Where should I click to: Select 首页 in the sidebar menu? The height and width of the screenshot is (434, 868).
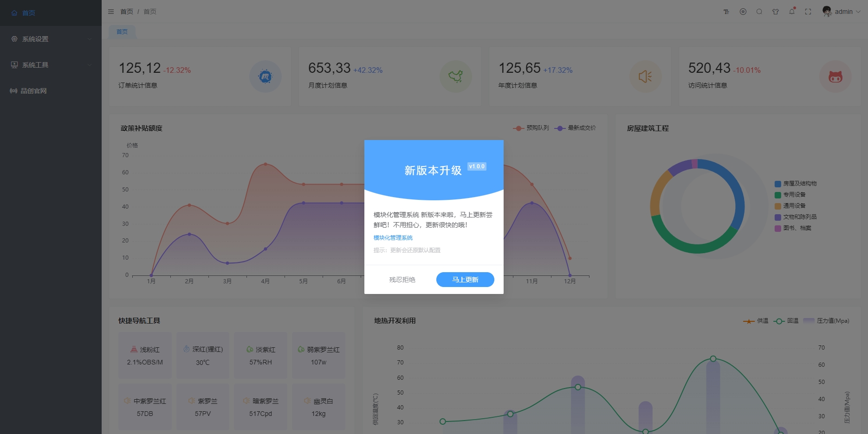(29, 13)
